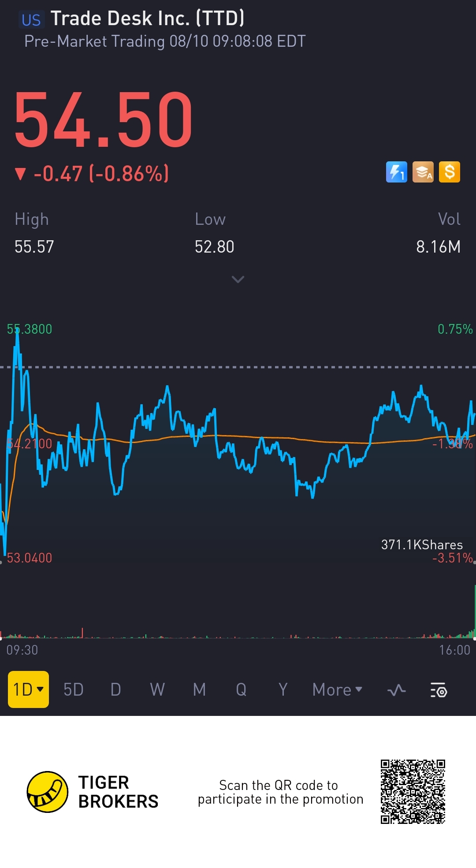
Task: Tap the 0.75% chart axis label
Action: pyautogui.click(x=455, y=329)
